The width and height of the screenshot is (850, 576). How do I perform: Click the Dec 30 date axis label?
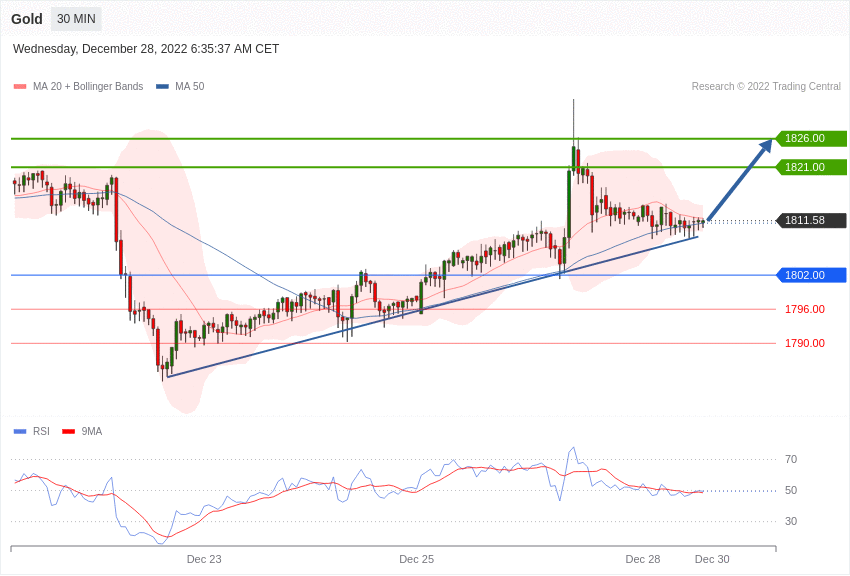tap(712, 559)
